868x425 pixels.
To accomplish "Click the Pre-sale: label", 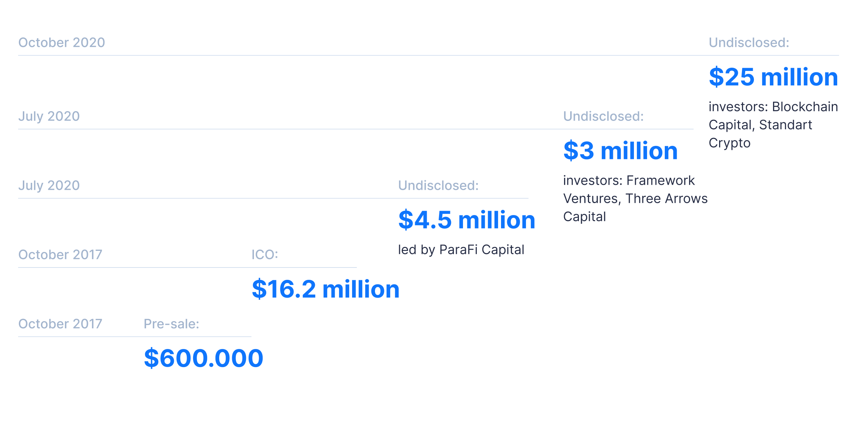I will [171, 324].
